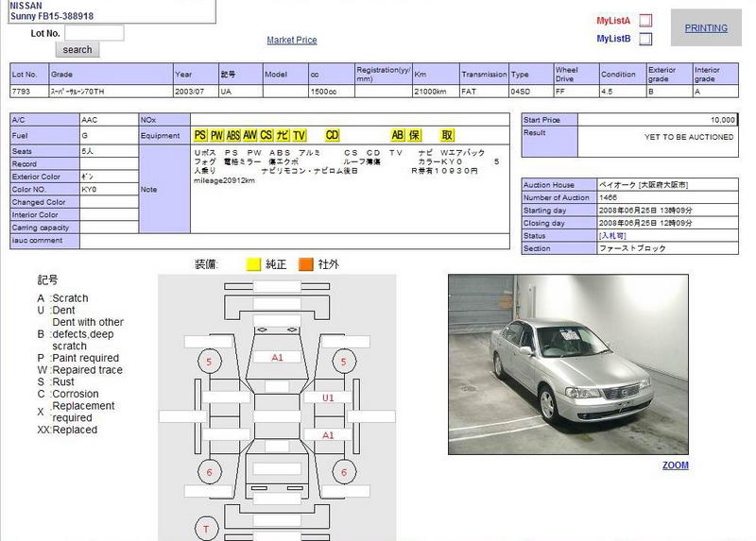Open the Market Price link

coord(292,41)
